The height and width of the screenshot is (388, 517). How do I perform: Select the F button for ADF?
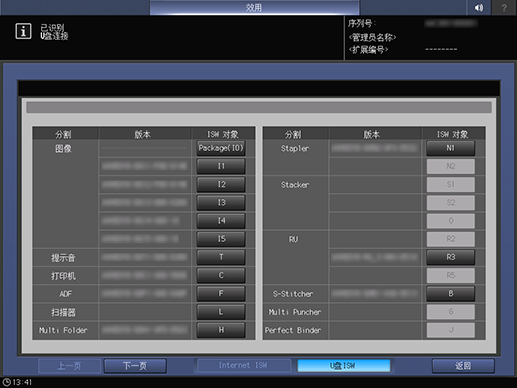(x=221, y=293)
